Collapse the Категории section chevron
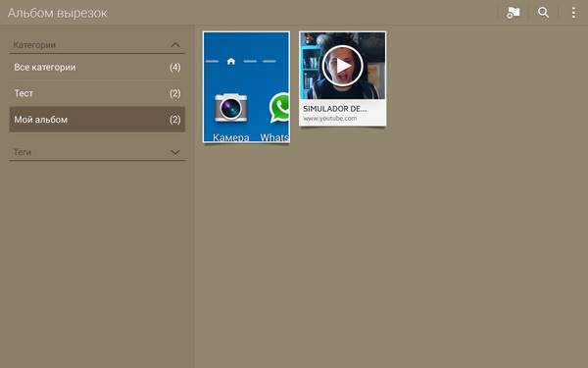 tap(174, 45)
